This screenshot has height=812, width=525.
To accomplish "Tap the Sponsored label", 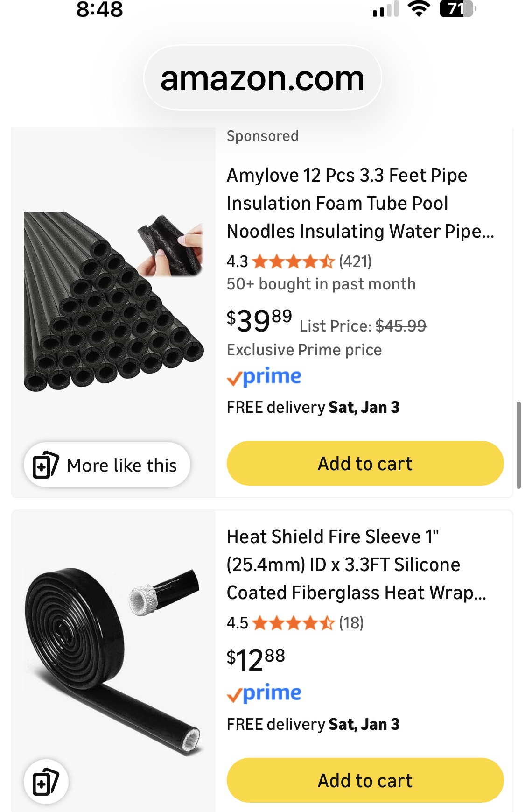I will [262, 136].
